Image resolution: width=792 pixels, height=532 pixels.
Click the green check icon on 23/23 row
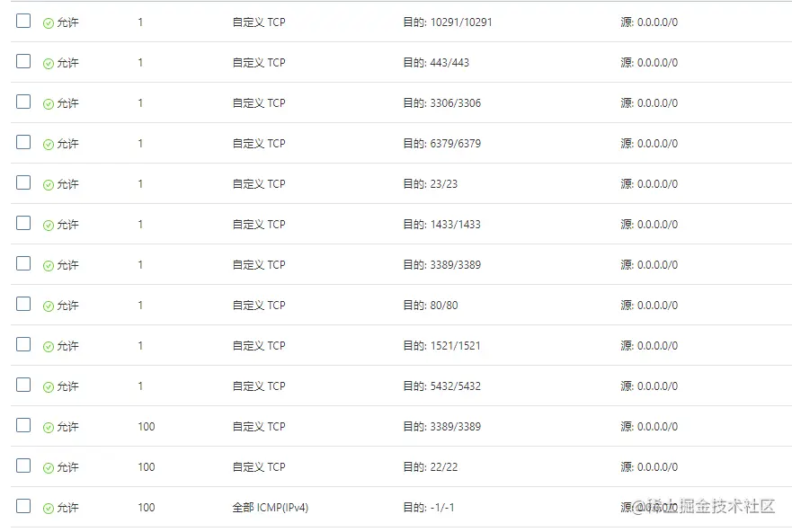tap(49, 185)
